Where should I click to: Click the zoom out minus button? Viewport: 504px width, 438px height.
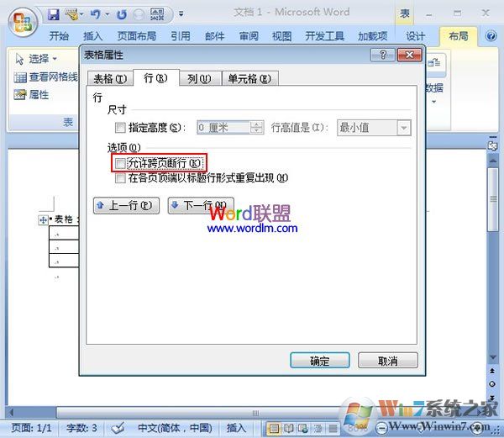[381, 428]
